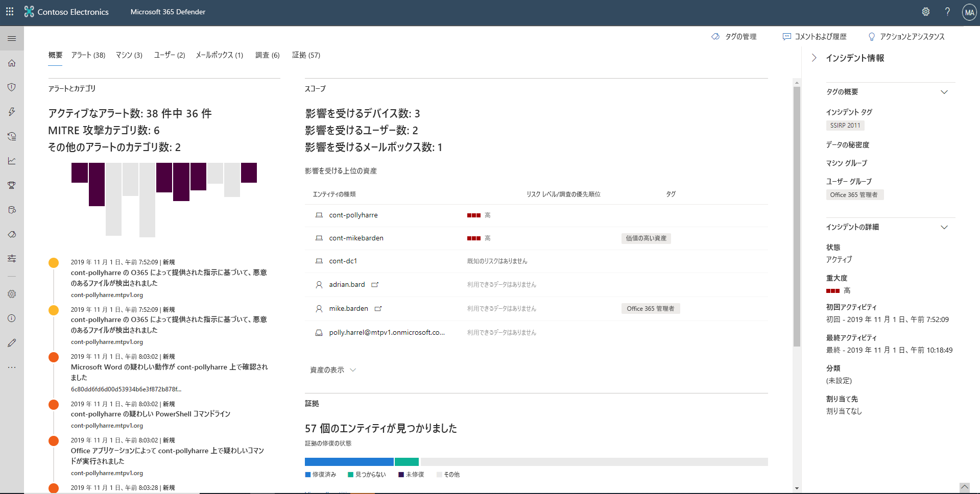Image resolution: width=980 pixels, height=494 pixels.
Task: Click the エンティティの種類 column header
Action: [x=334, y=194]
